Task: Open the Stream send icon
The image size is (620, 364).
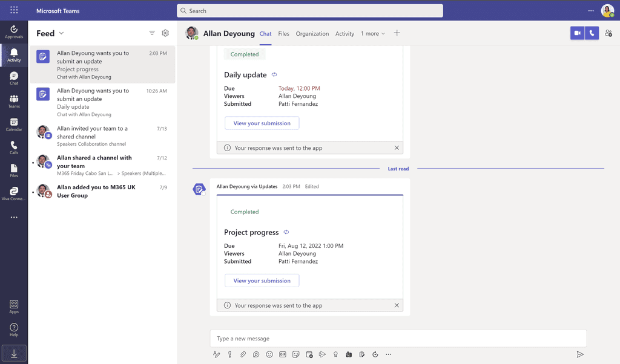Action: (322, 354)
